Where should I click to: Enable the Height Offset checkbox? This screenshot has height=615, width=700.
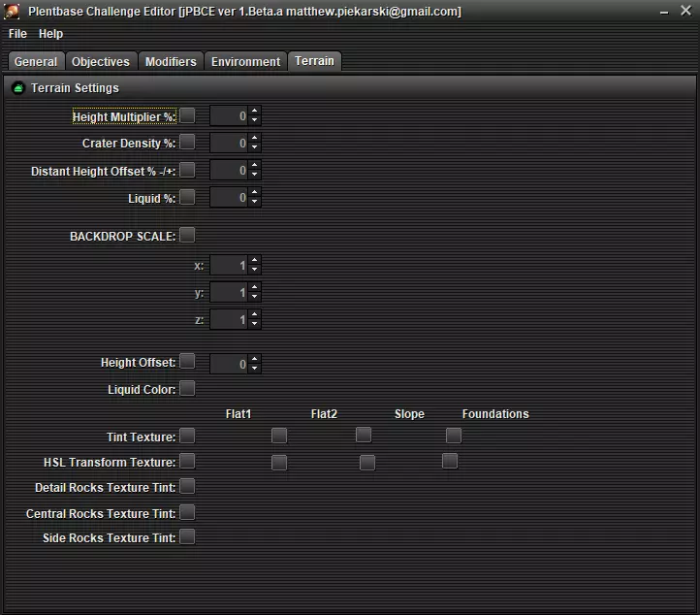(187, 361)
